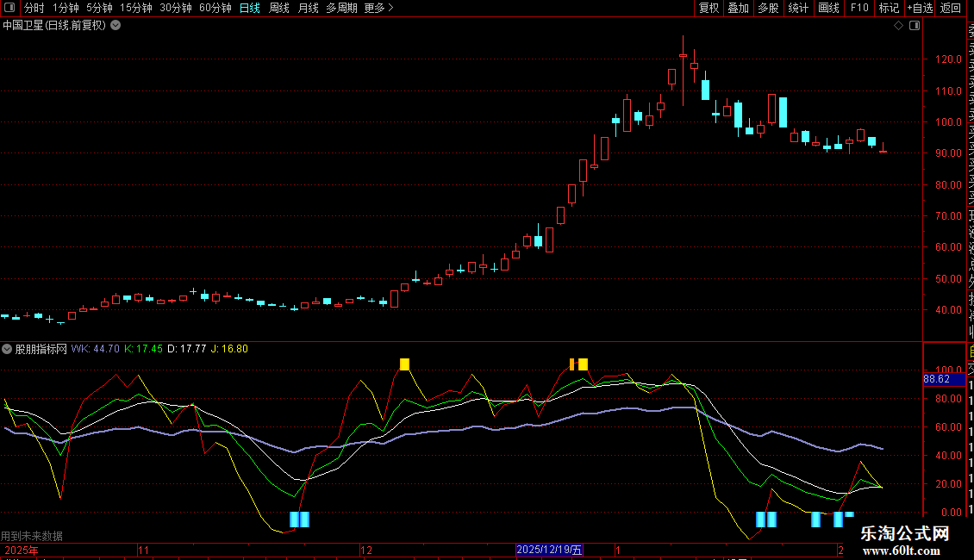Screen dimensions: 974x560
Task: Click the single yellow sell-signal square in mid-December
Action: (404, 364)
